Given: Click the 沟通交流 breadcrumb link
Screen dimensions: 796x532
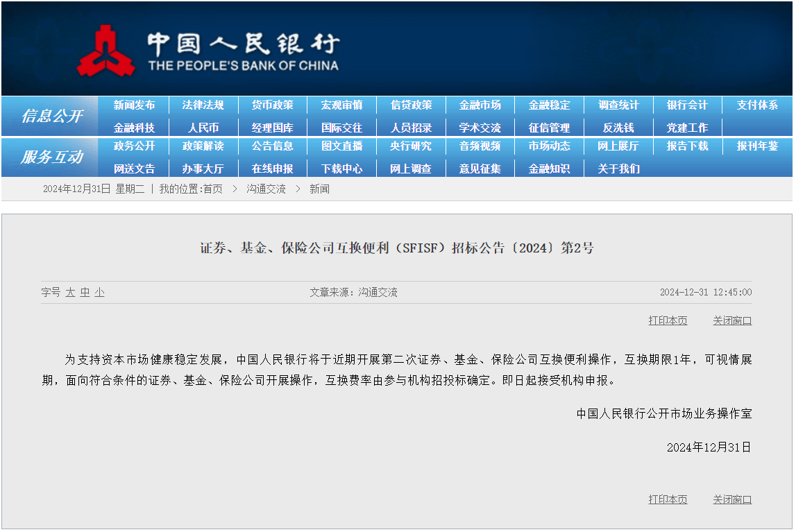Looking at the screenshot, I should pos(266,189).
